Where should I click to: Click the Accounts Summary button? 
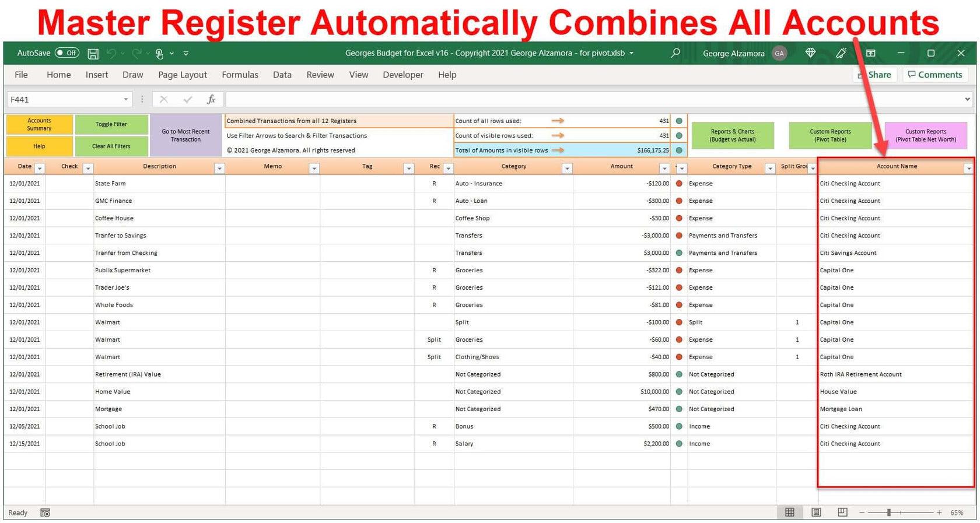(x=39, y=125)
